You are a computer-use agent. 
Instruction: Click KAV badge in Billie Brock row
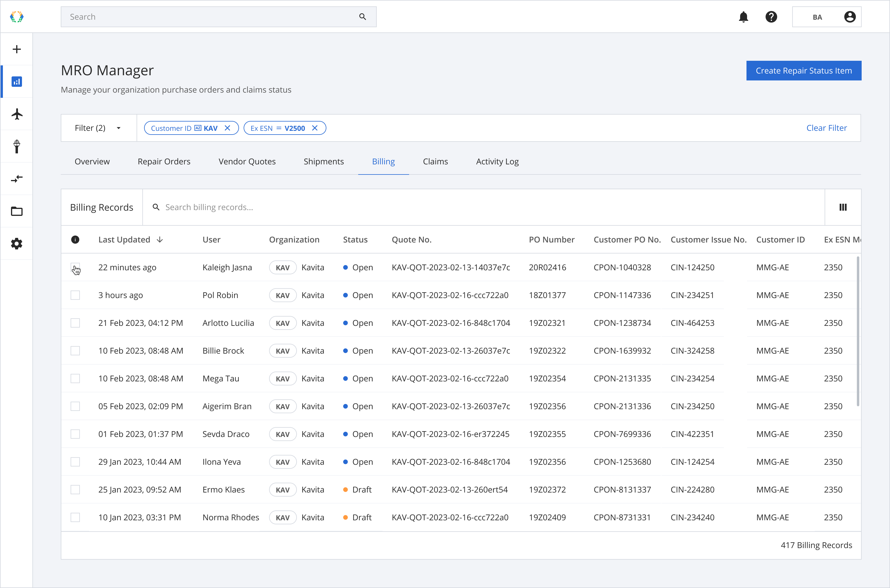coord(283,351)
